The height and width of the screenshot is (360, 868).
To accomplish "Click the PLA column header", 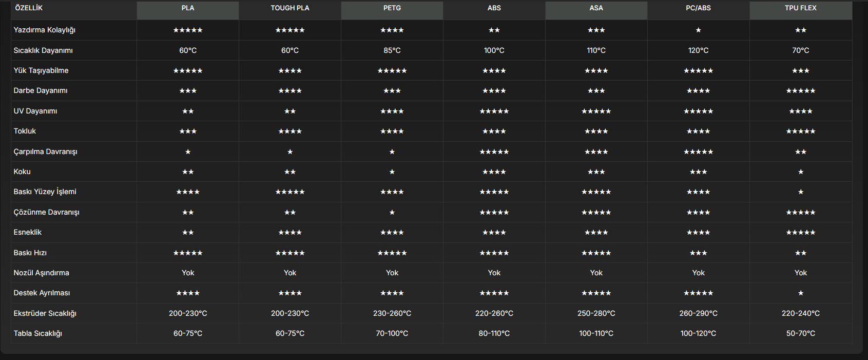I will [x=188, y=8].
